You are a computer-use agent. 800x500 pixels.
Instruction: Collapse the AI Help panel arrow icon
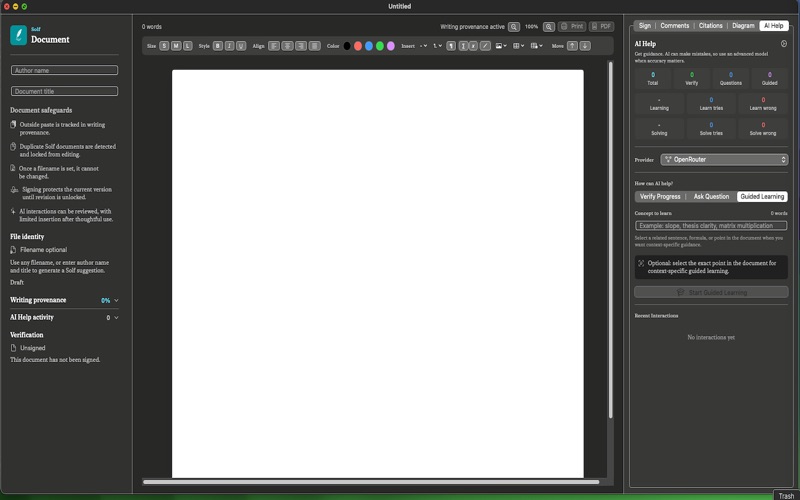[x=784, y=44]
